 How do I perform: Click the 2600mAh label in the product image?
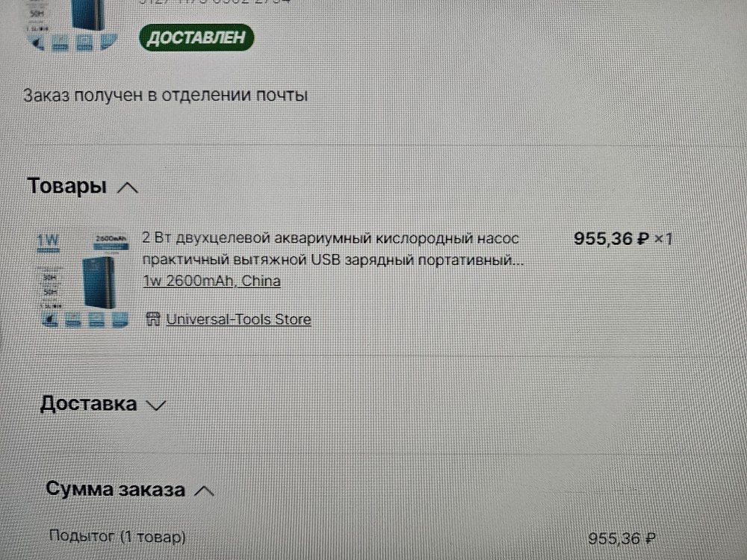[111, 239]
